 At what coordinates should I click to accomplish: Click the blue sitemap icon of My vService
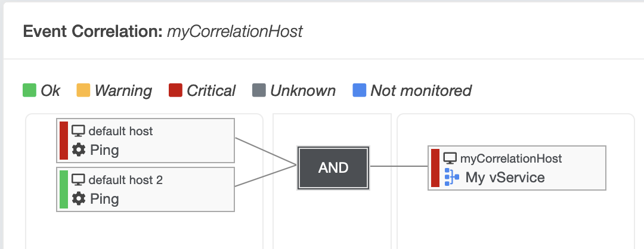[x=452, y=177]
